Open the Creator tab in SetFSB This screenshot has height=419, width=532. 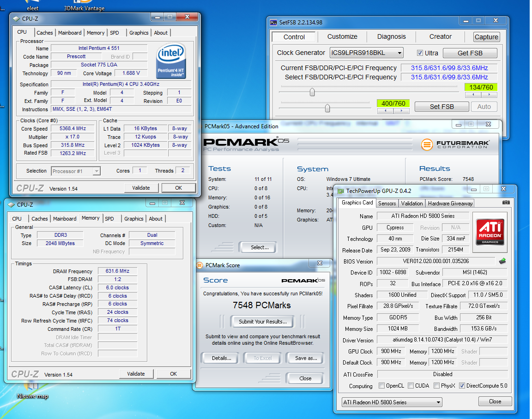[x=440, y=36]
